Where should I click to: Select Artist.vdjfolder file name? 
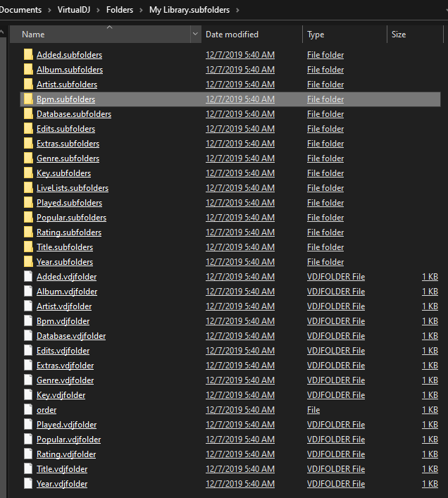tap(64, 306)
